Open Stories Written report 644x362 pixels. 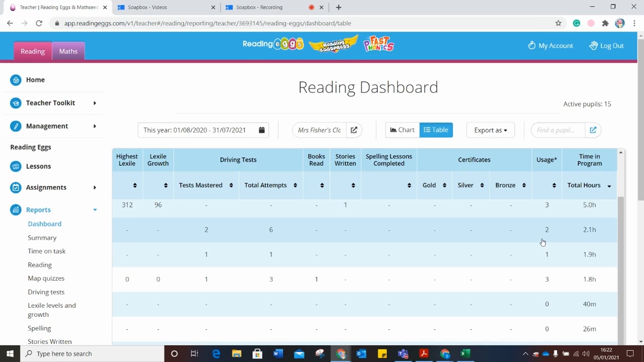(50, 342)
